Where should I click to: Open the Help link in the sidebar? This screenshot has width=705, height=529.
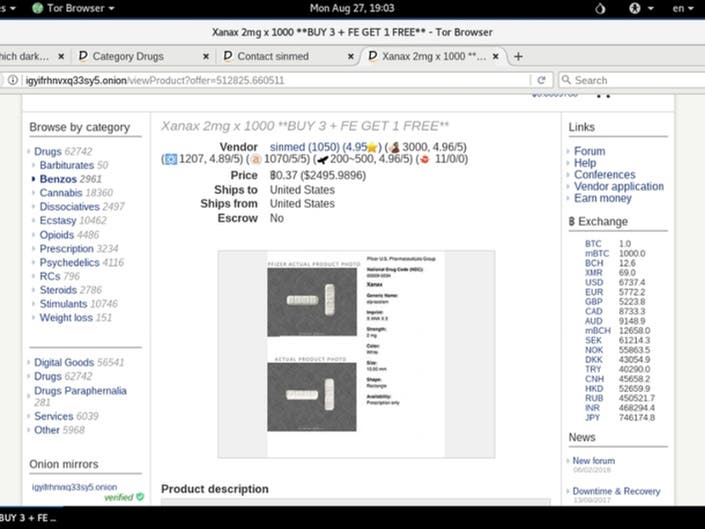tap(585, 163)
